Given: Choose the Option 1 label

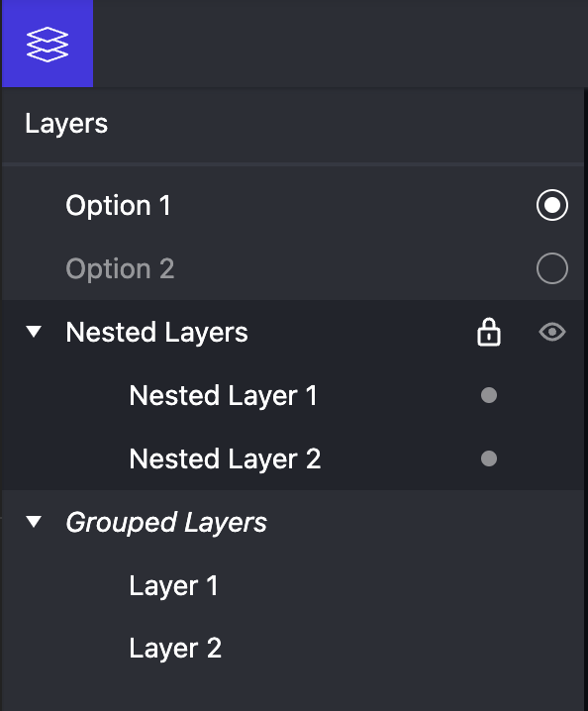Looking at the screenshot, I should (118, 205).
